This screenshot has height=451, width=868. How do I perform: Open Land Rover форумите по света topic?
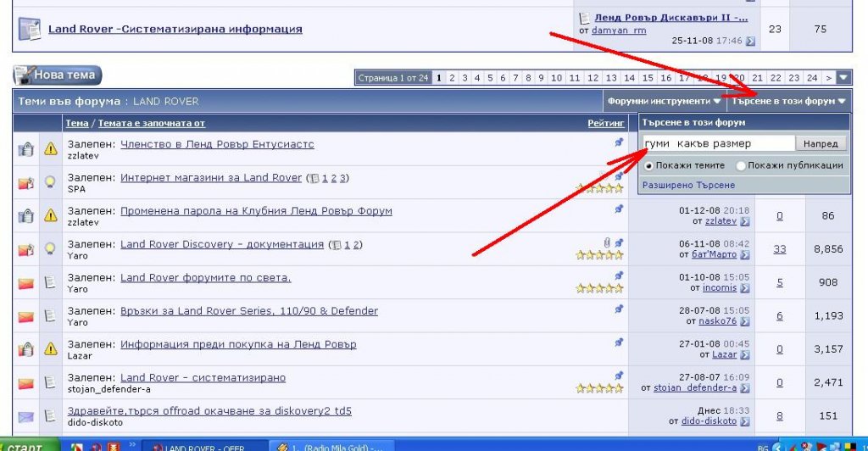pos(205,277)
